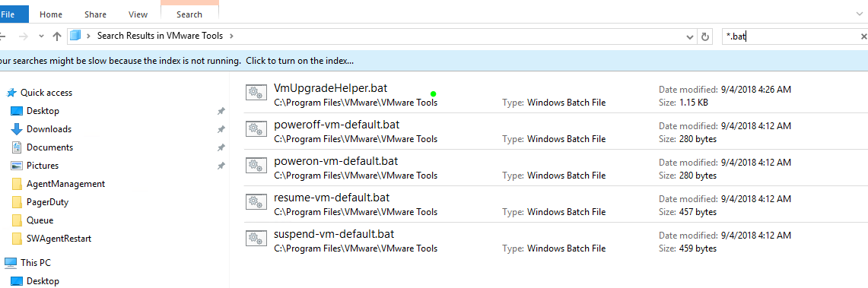Clear the search box with the X
The width and height of the screenshot is (868, 288).
tap(863, 36)
